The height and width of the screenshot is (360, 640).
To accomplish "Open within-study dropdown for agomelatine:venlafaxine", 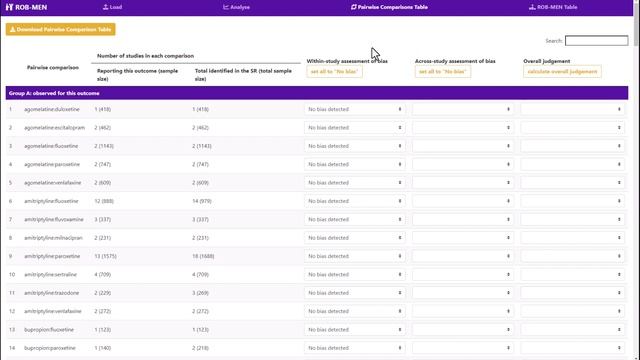I will coord(355,183).
